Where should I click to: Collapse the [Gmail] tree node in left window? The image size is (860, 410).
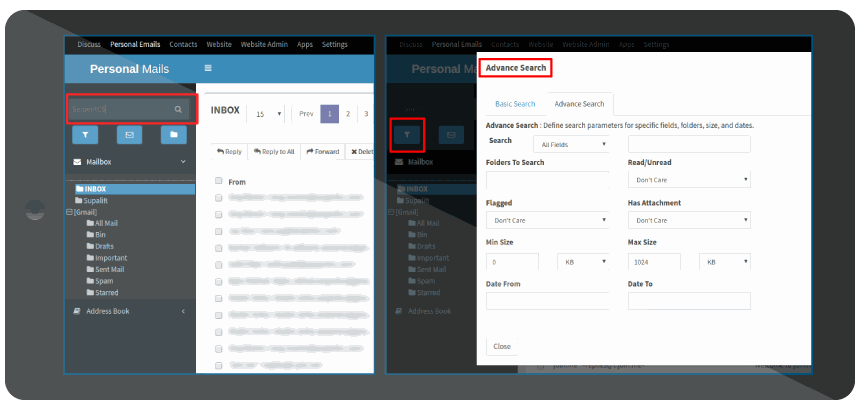69,212
